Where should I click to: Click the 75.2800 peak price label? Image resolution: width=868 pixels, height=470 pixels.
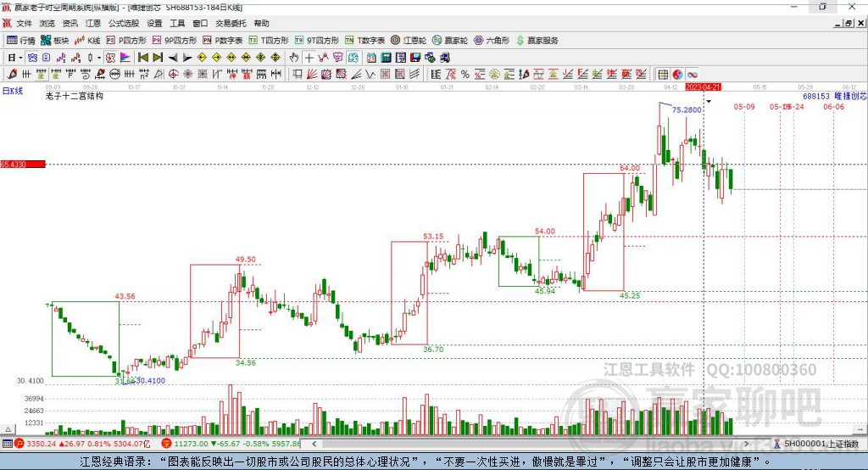tap(687, 109)
